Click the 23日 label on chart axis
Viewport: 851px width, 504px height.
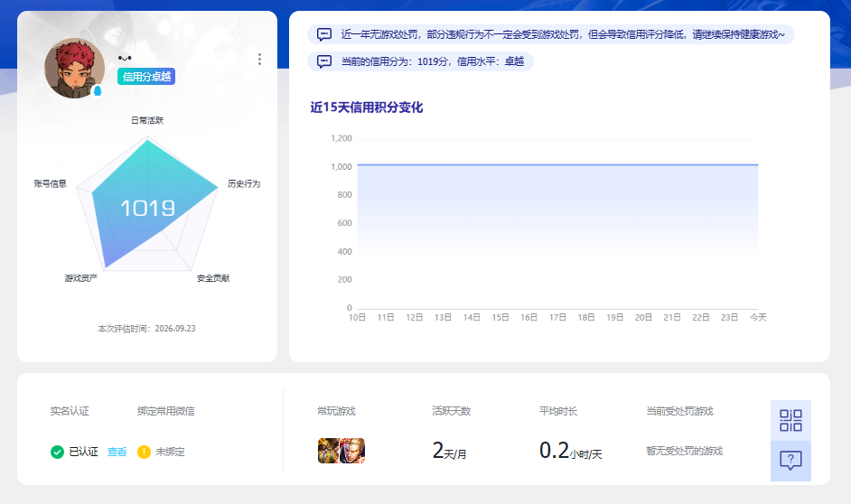point(729,317)
